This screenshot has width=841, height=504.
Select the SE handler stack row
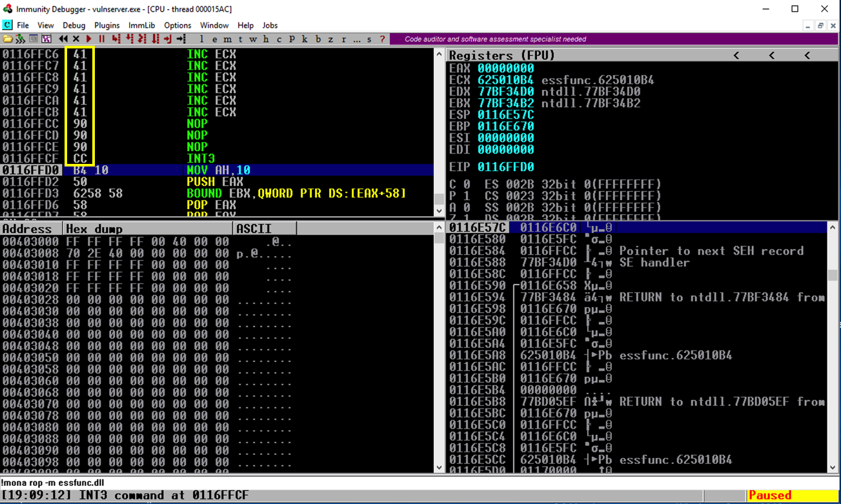click(637, 263)
